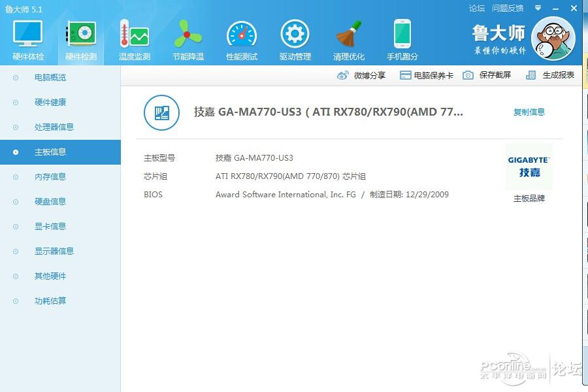Image resolution: width=588 pixels, height=392 pixels.
Task: Launch 性能测试 gauge icon
Action: (242, 35)
